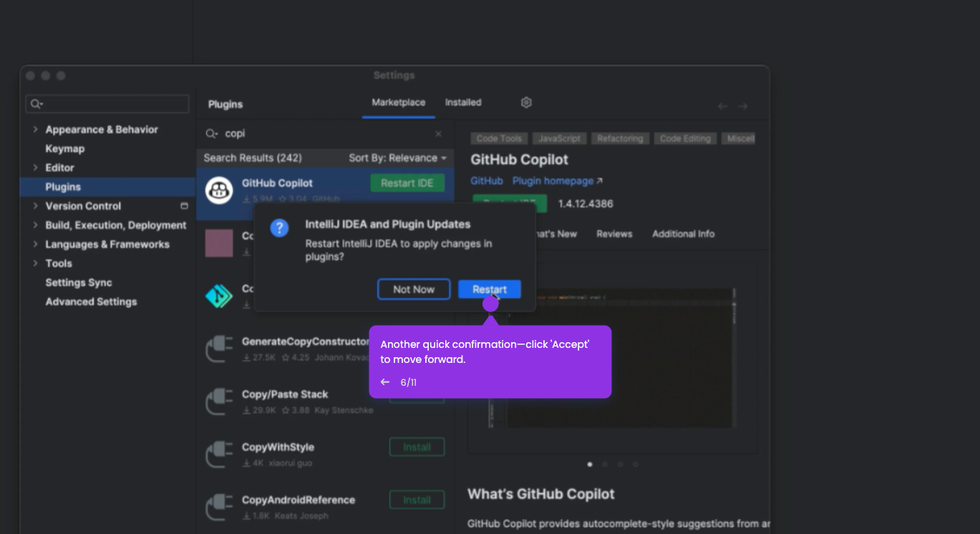Open the Keymap settings page
The width and height of the screenshot is (980, 534).
click(x=65, y=149)
